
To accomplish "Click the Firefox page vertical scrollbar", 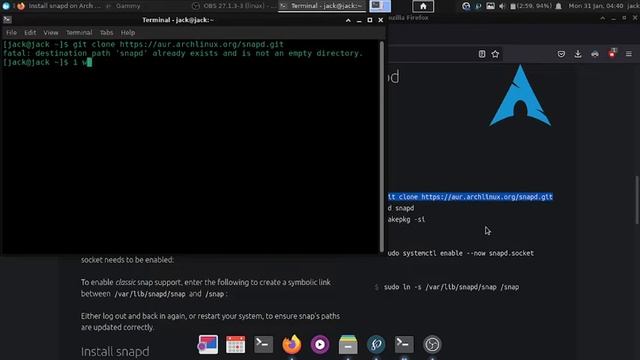I will [637, 200].
